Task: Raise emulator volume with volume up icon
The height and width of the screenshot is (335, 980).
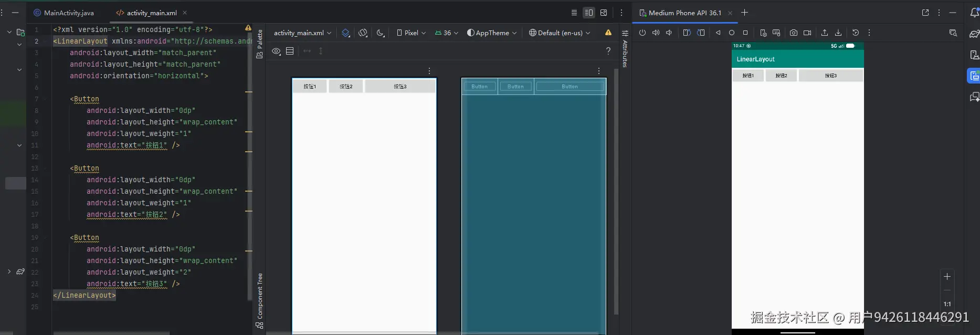Action: tap(656, 33)
